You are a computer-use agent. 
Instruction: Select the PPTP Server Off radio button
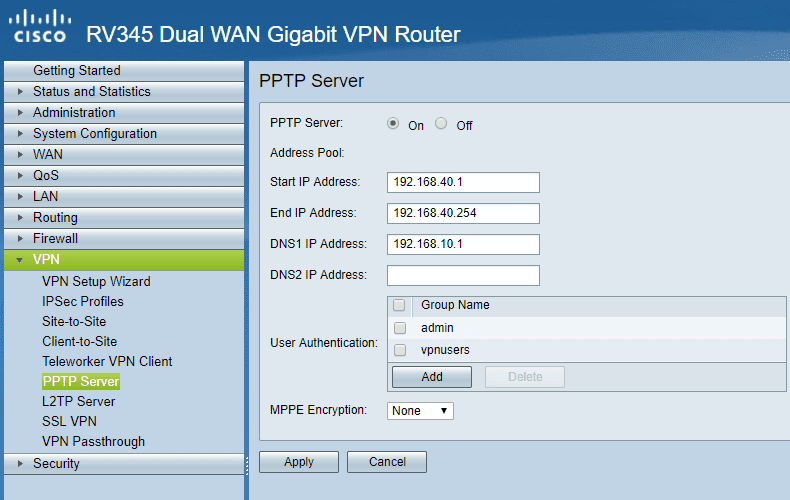[x=441, y=123]
